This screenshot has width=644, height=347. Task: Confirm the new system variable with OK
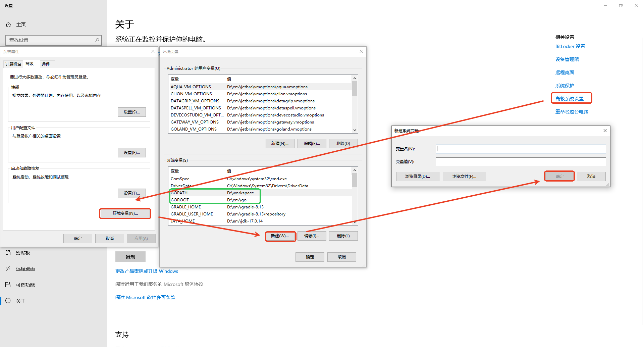click(559, 177)
